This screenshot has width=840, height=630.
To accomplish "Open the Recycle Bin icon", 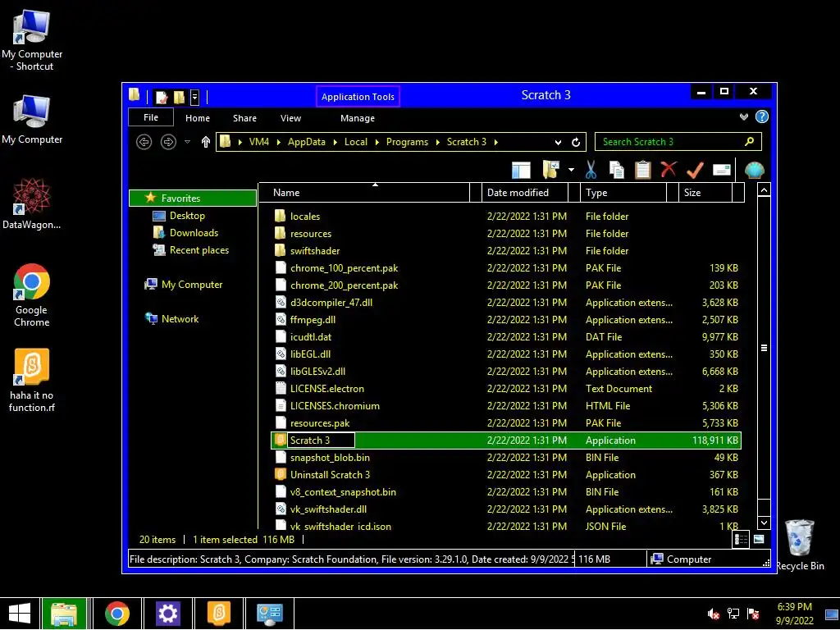I will (x=800, y=545).
